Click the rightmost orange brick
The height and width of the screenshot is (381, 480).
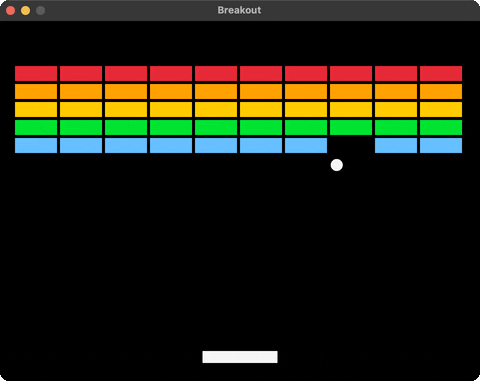441,91
